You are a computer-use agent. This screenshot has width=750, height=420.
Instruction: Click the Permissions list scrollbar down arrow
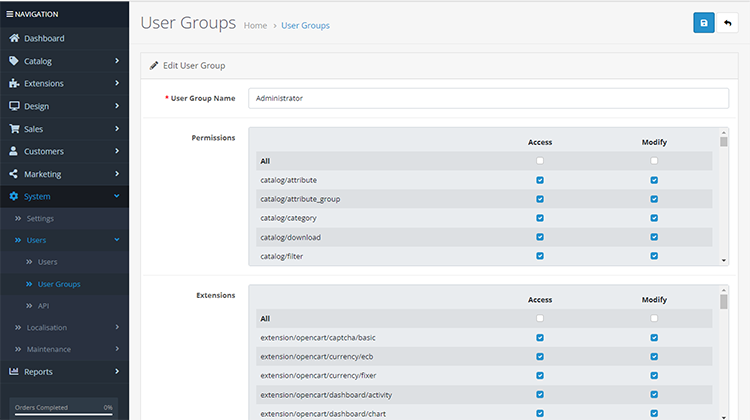[x=724, y=260]
